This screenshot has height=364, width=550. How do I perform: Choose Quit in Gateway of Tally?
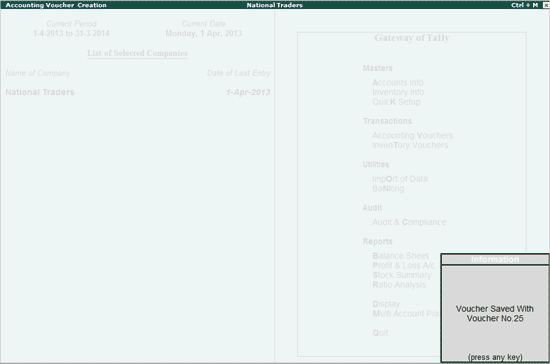pos(380,333)
